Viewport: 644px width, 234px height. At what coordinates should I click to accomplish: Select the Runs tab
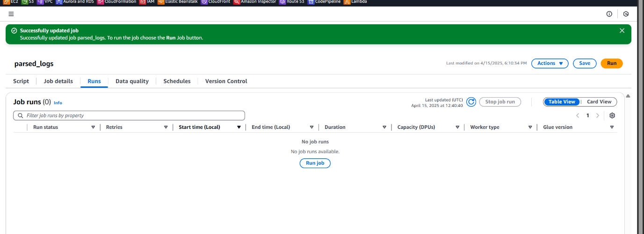[x=94, y=81]
